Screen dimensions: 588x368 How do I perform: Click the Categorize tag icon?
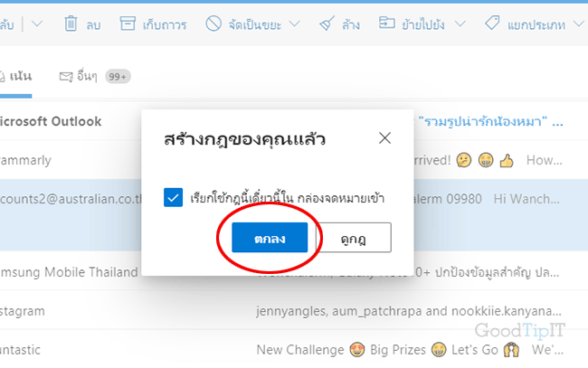click(492, 24)
